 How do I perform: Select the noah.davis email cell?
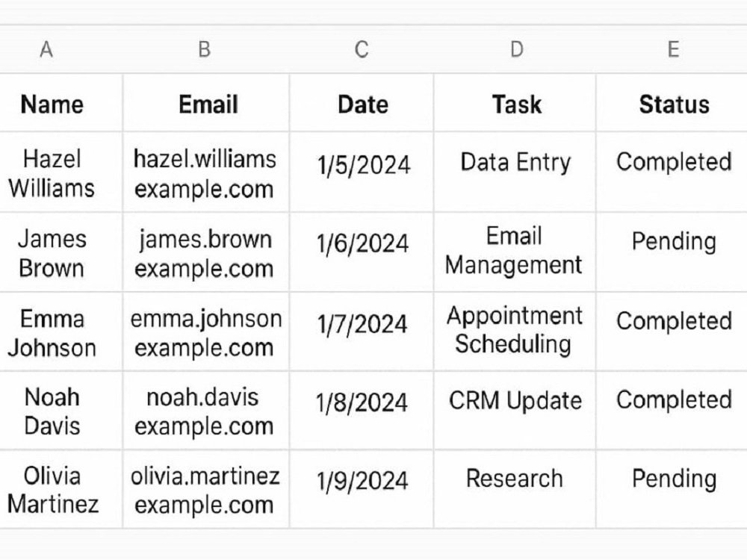[x=205, y=411]
